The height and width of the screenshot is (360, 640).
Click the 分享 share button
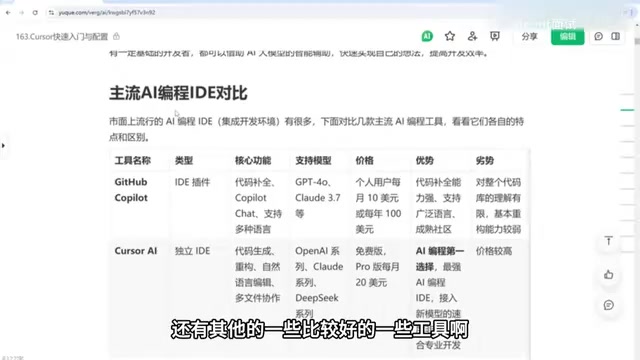(529, 36)
